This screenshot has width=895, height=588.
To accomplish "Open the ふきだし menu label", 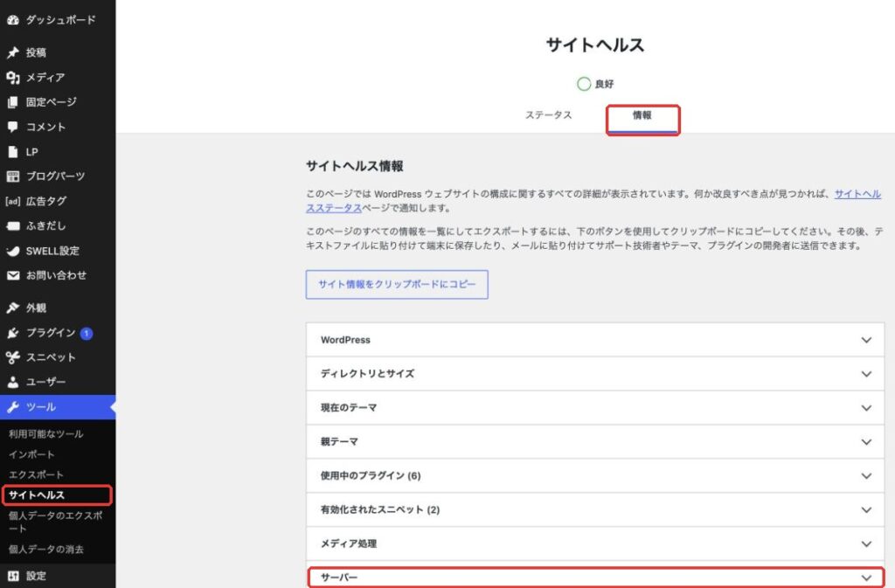I will click(45, 225).
